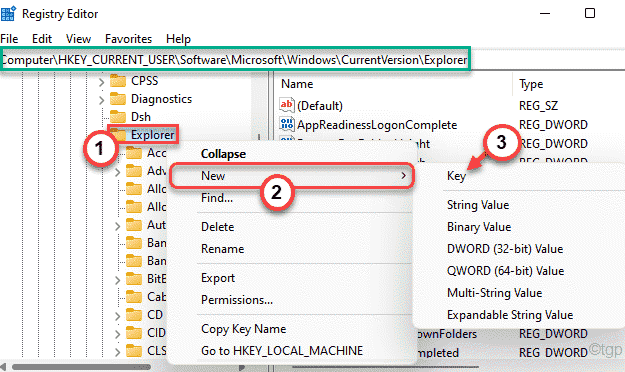The width and height of the screenshot is (625, 372).
Task: Maximize the Registry Editor window
Action: tap(590, 13)
